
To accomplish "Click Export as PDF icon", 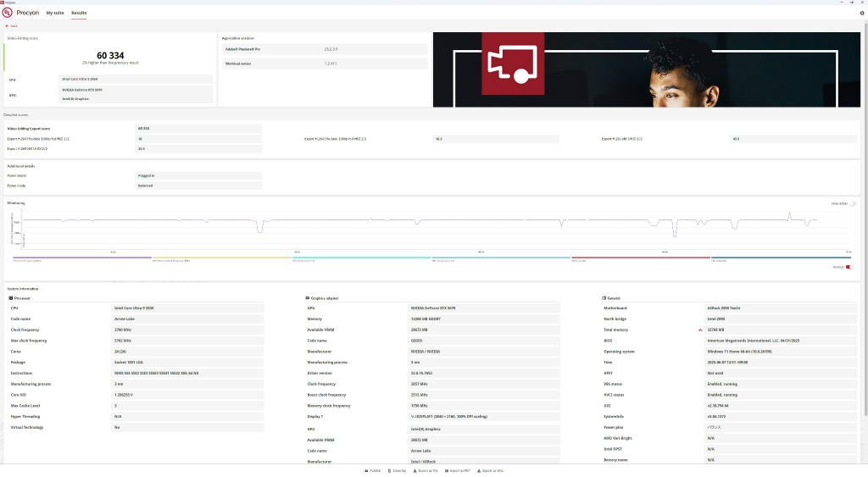I will [447, 471].
